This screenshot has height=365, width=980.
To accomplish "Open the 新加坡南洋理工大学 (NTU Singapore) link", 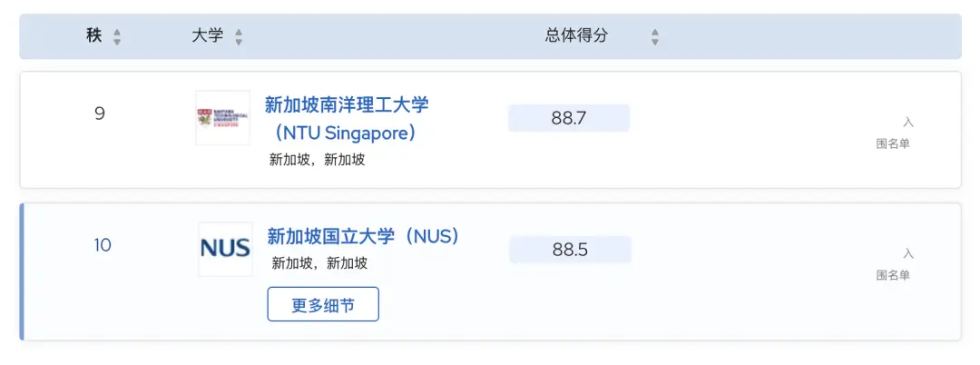I will click(x=347, y=119).
